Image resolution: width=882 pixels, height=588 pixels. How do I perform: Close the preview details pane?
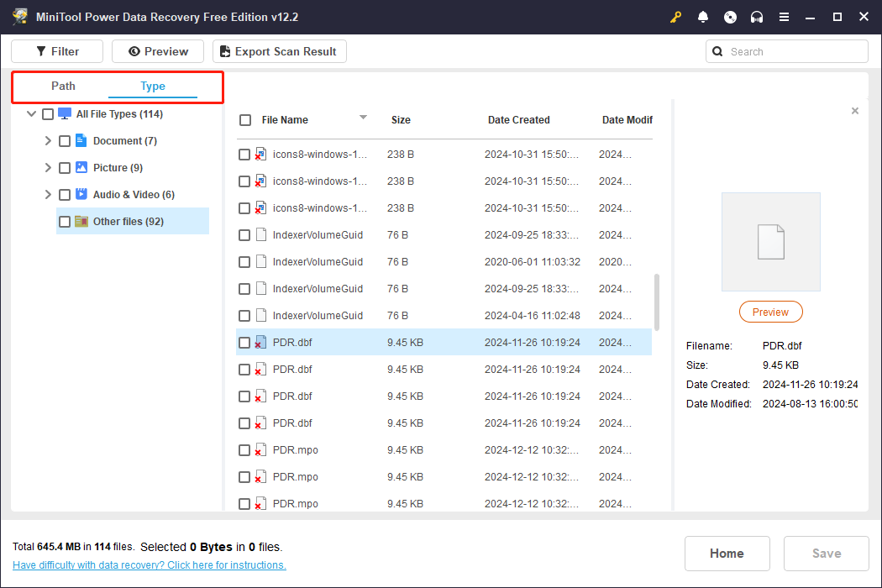pyautogui.click(x=854, y=111)
